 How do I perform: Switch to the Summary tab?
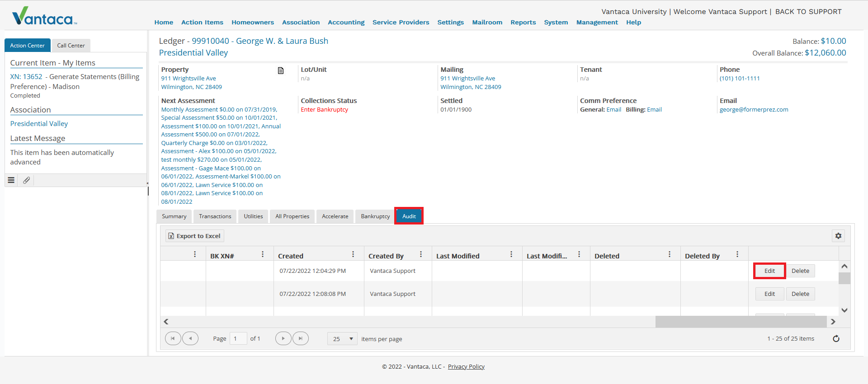click(174, 216)
